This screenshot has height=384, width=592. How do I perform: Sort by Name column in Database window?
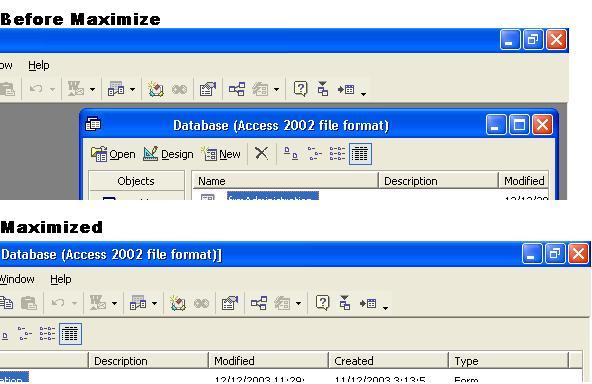pyautogui.click(x=285, y=181)
